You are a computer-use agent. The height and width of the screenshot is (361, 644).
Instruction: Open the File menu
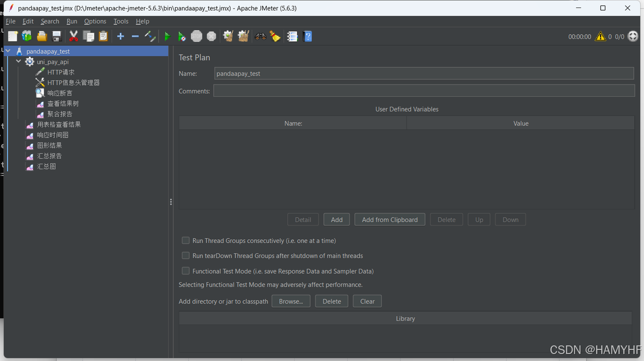click(11, 21)
